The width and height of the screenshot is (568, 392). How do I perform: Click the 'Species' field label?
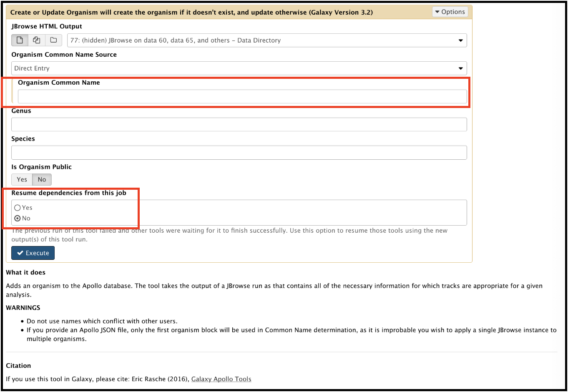coord(23,139)
